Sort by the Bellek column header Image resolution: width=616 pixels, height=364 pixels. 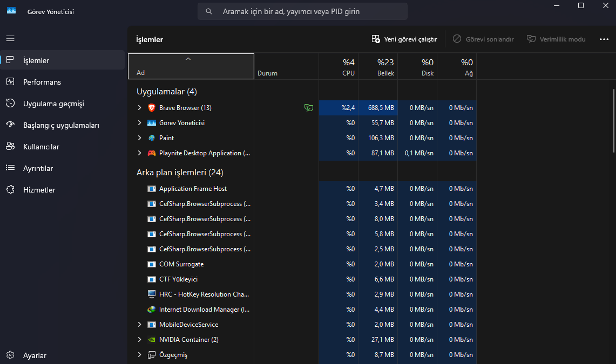(x=378, y=67)
